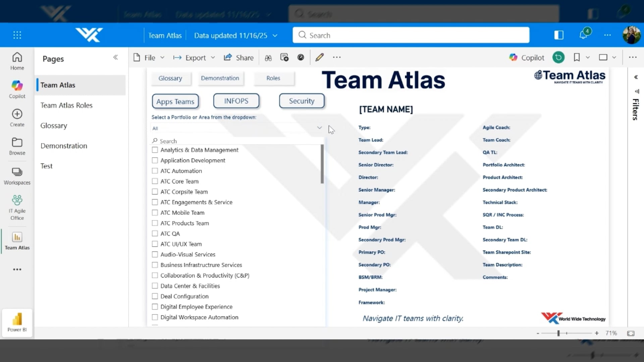Check the ATC Automation checkbox
The width and height of the screenshot is (644, 362).
click(155, 171)
